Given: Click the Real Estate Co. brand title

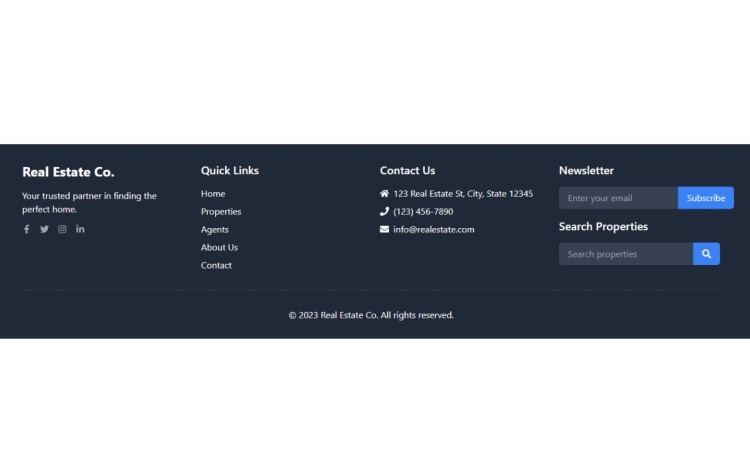Looking at the screenshot, I should pos(68,172).
